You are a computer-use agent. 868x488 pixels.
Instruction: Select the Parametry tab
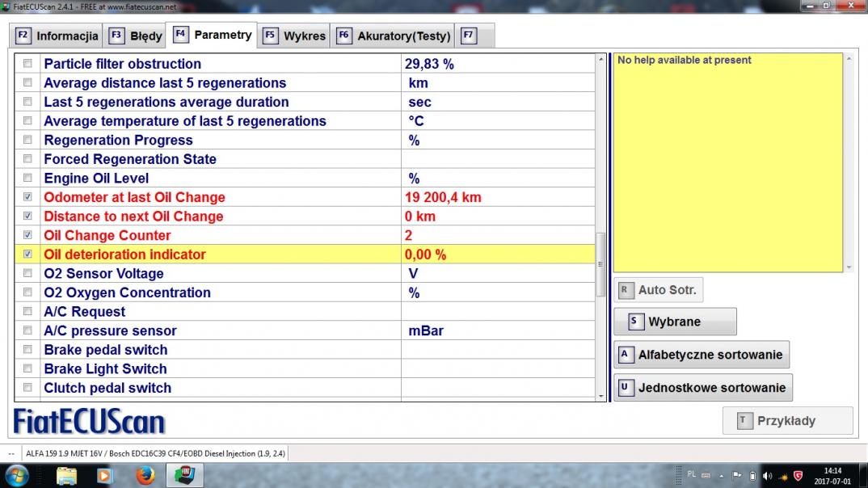tap(212, 35)
